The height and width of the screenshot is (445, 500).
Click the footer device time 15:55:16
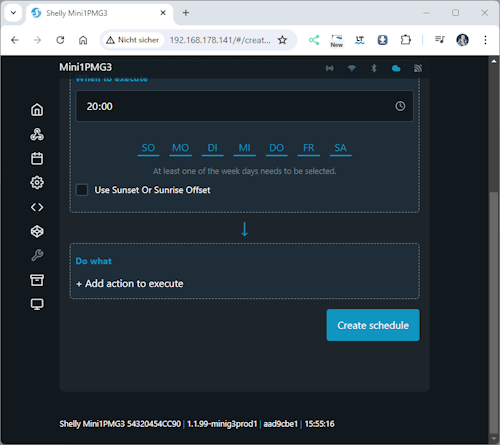coord(319,424)
